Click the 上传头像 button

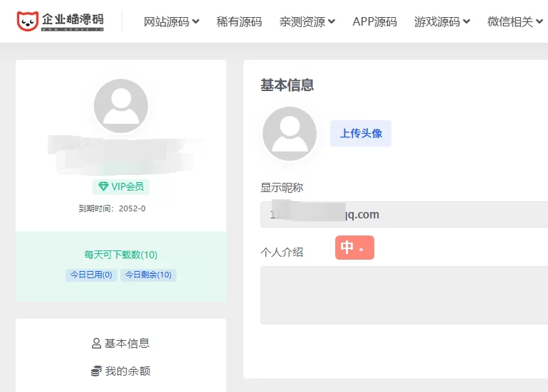pos(361,134)
